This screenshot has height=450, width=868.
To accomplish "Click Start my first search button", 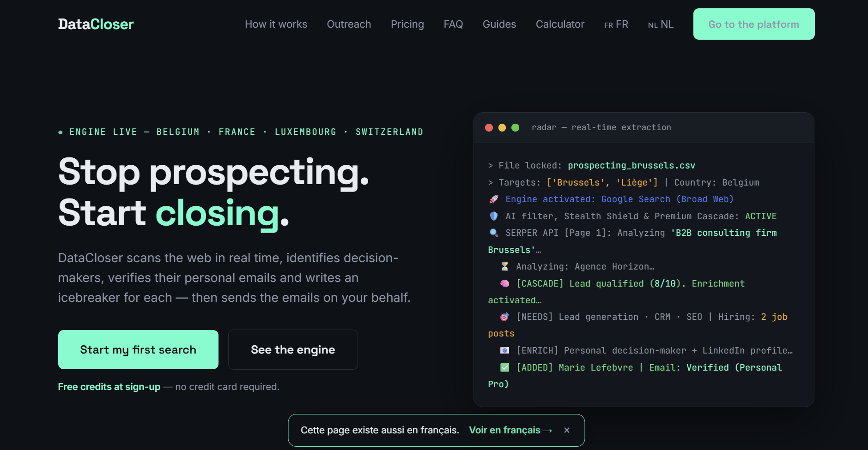I will click(138, 349).
